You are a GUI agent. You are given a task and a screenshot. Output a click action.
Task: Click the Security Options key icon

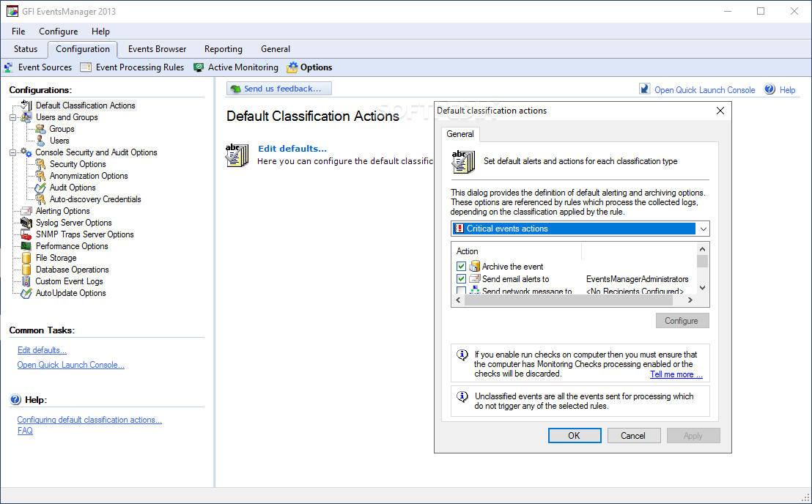tap(40, 164)
